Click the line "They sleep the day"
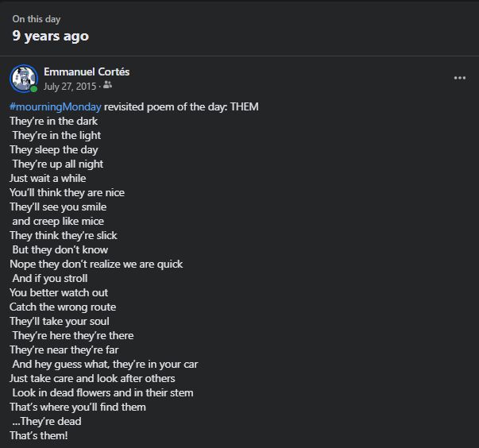 54,150
